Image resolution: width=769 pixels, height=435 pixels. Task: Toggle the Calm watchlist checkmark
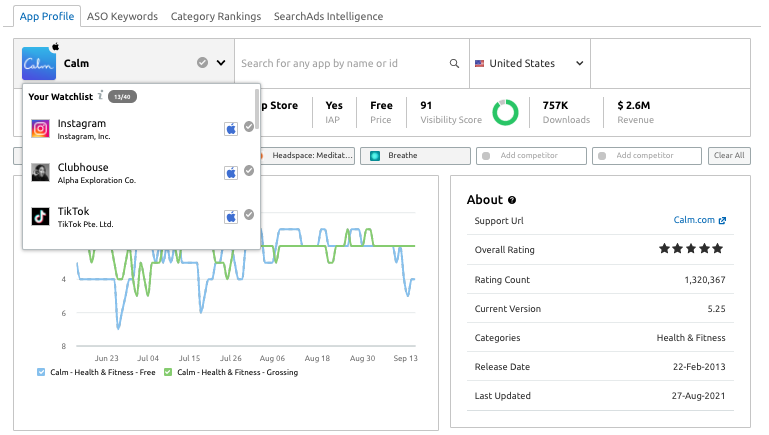tap(202, 63)
